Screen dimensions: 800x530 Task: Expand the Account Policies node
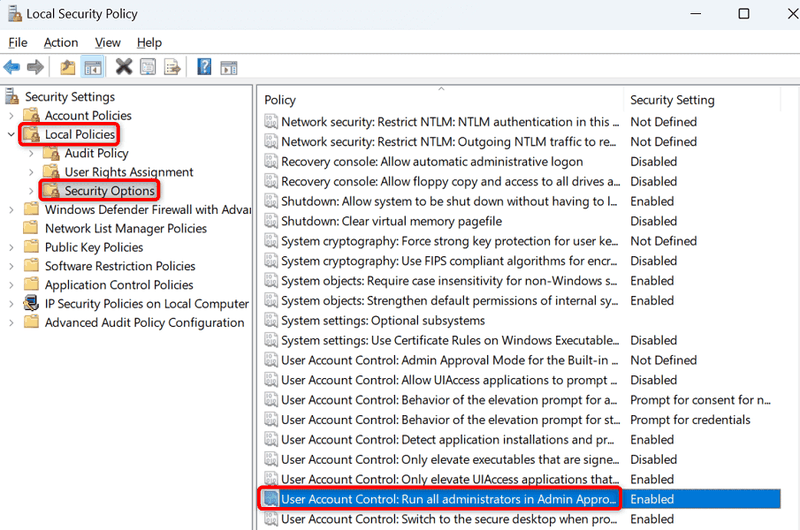pyautogui.click(x=11, y=116)
